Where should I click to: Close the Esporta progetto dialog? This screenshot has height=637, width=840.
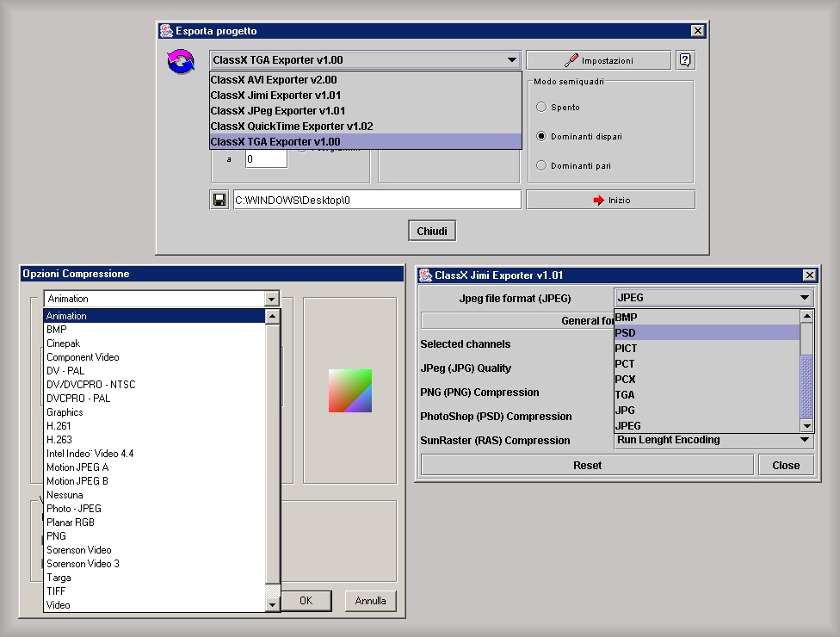697,31
